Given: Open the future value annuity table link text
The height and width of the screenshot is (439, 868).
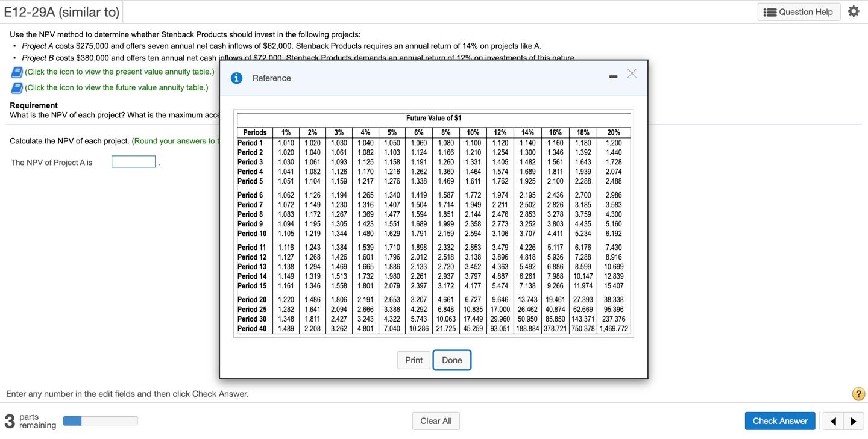Looking at the screenshot, I should [x=116, y=87].
